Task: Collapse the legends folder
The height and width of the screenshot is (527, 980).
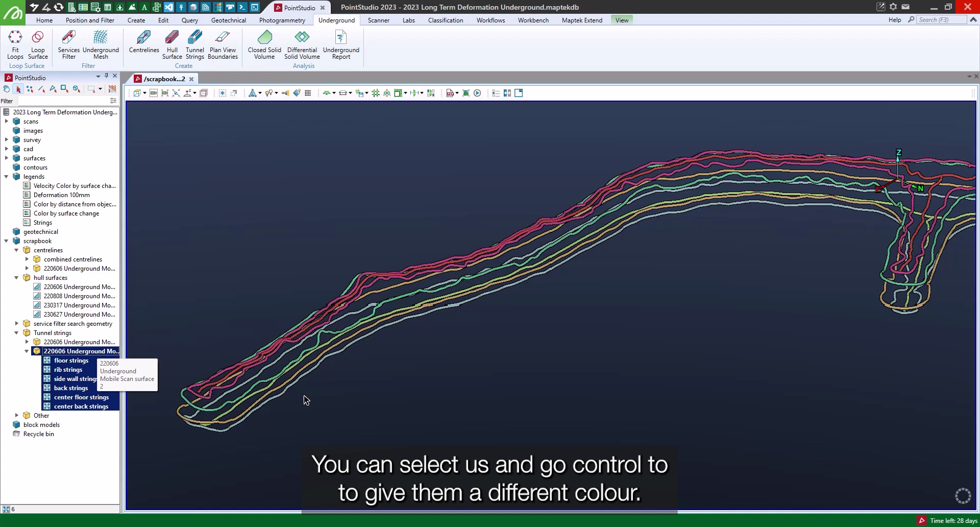Action: click(x=7, y=177)
